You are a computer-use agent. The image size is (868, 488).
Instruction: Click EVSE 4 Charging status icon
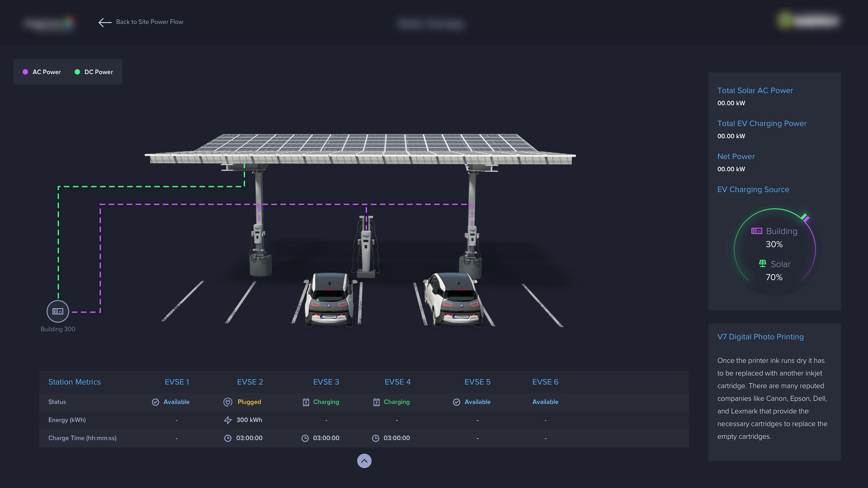(377, 402)
